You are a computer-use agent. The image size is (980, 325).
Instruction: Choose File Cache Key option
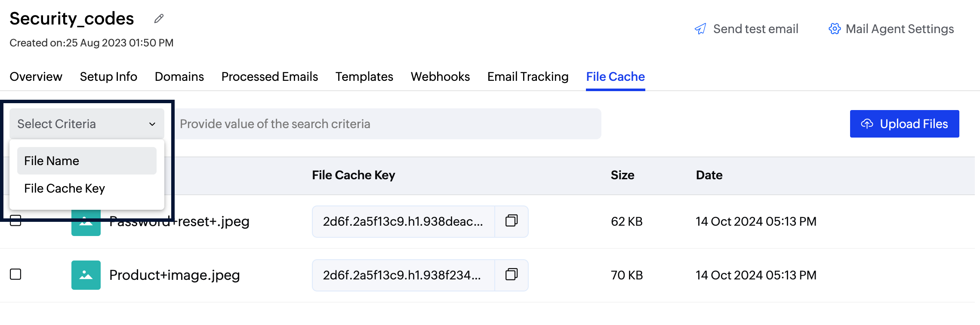tap(65, 188)
